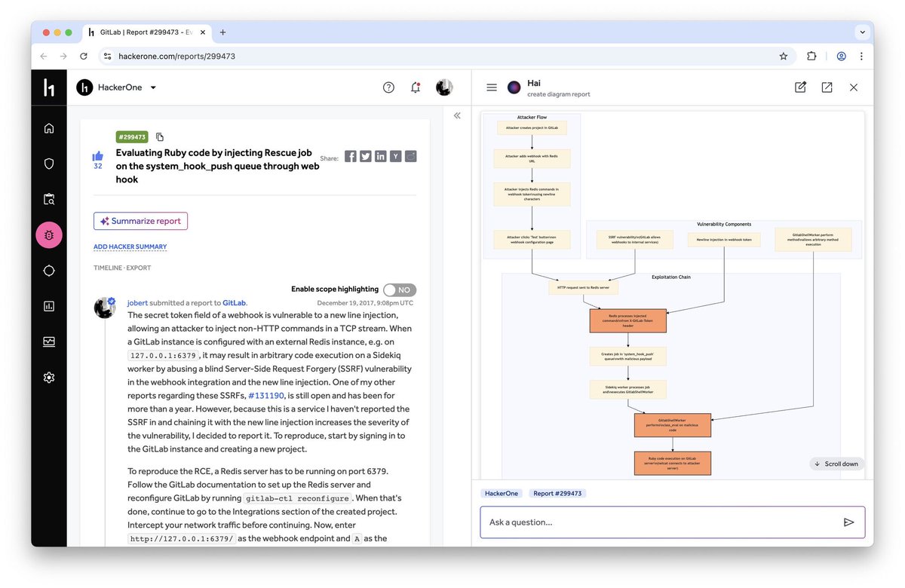Send the question with arrow icon
Screen dimensions: 905x588
(x=848, y=522)
